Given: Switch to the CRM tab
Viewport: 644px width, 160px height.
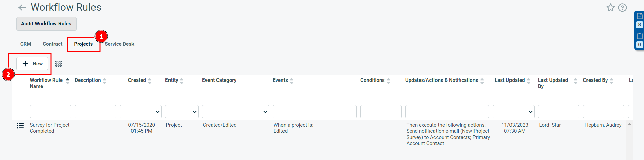Looking at the screenshot, I should click(x=26, y=44).
